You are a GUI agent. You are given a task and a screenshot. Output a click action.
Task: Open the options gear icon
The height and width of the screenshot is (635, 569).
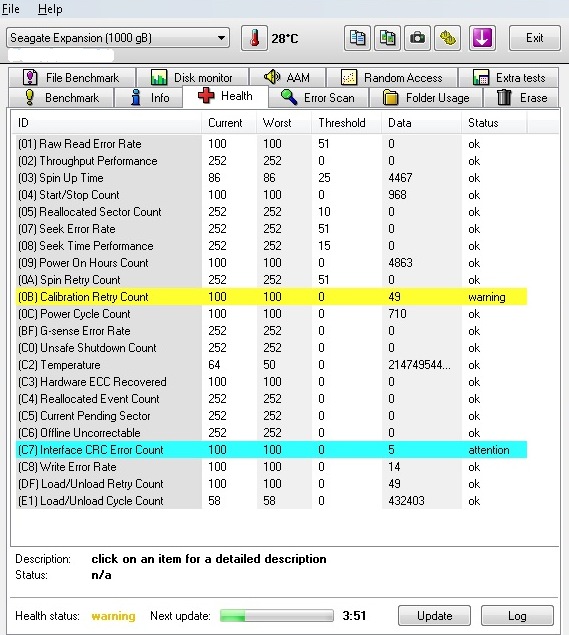coord(448,38)
